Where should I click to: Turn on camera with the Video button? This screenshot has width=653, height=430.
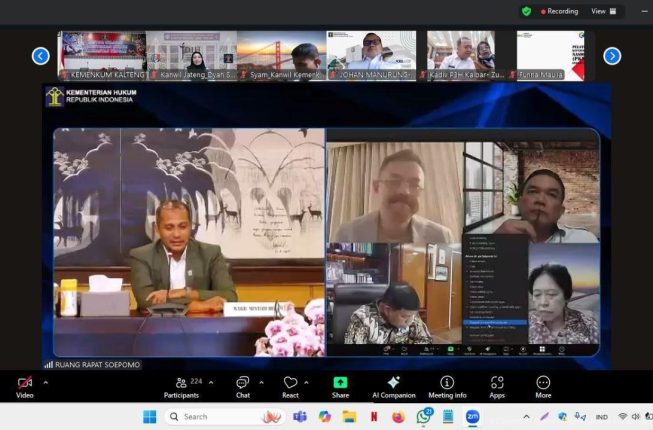25,387
